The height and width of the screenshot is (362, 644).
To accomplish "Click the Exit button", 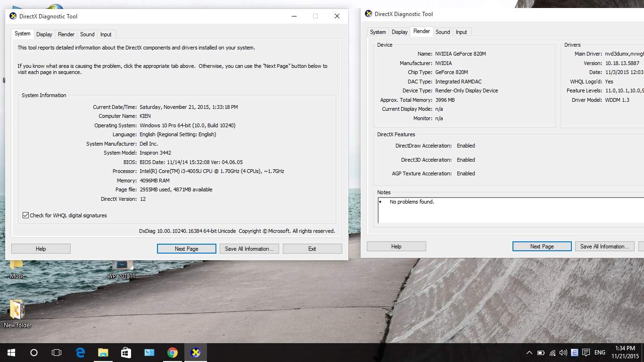I will (312, 249).
